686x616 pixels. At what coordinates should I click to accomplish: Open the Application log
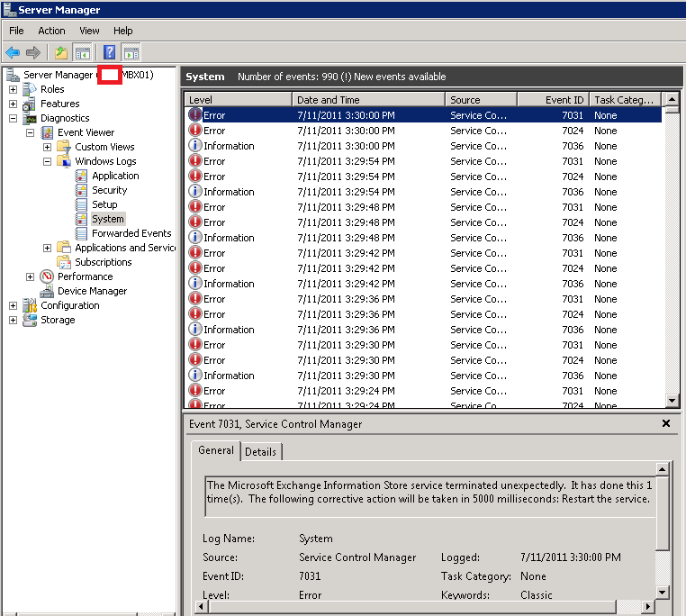pos(115,176)
